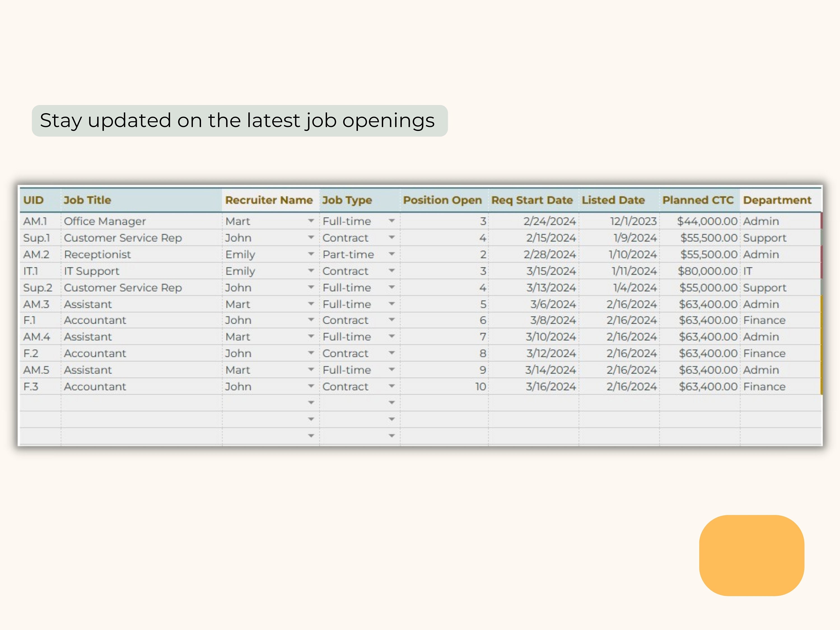Click the Position Open header

click(x=442, y=200)
